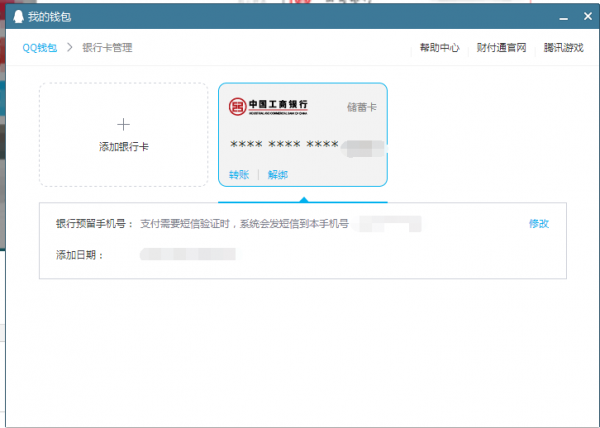
Task: Click the 银行预留手机号 label
Action: [94, 224]
